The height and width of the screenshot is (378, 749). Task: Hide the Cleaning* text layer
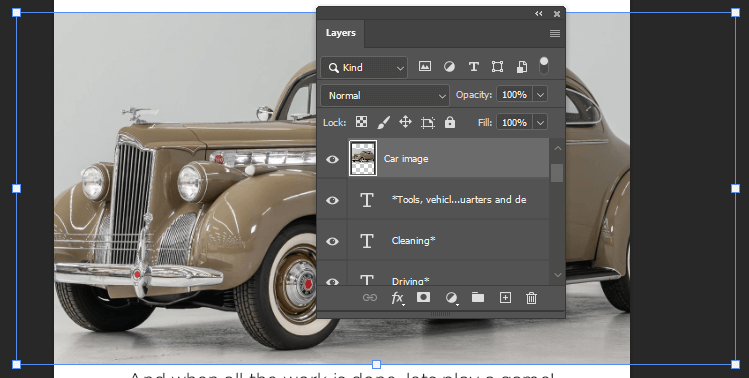point(332,241)
